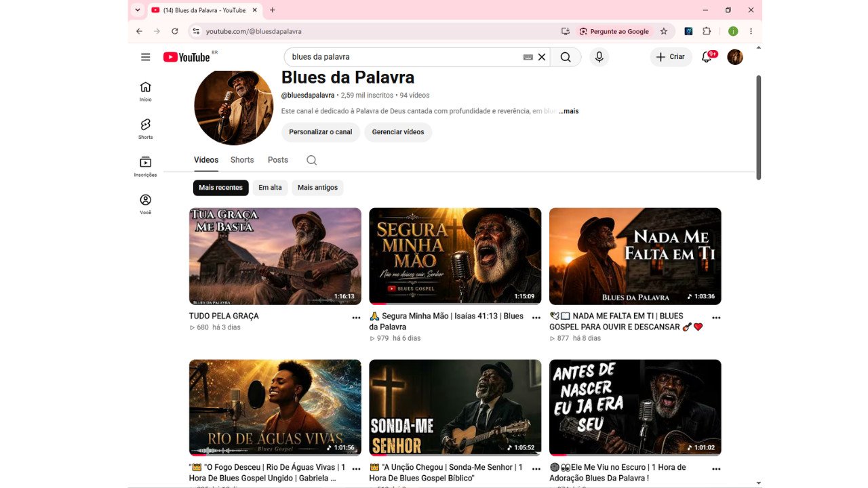The width and height of the screenshot is (868, 488).
Task: Open O Fogo Desceu Rio De Águas Vivas title
Action: (267, 472)
